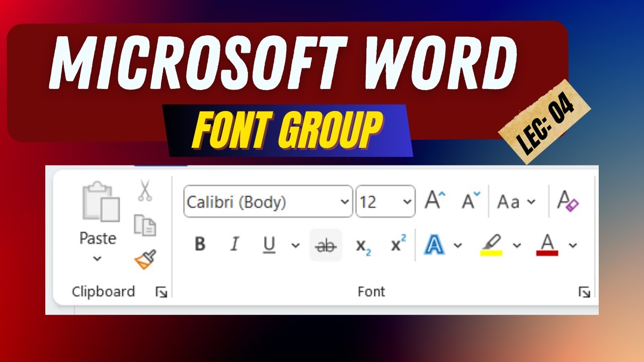Image resolution: width=644 pixels, height=362 pixels.
Task: Click the Copy icon
Action: [x=145, y=225]
